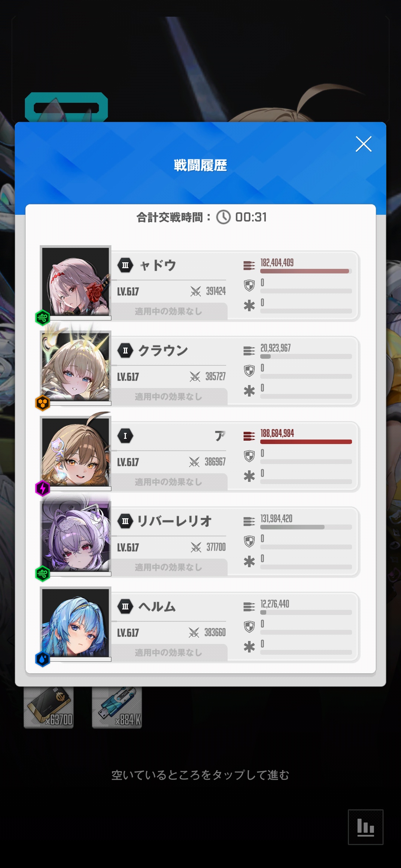Image resolution: width=401 pixels, height=868 pixels.
Task: Select the ヘルム character portrait
Action: [76, 623]
